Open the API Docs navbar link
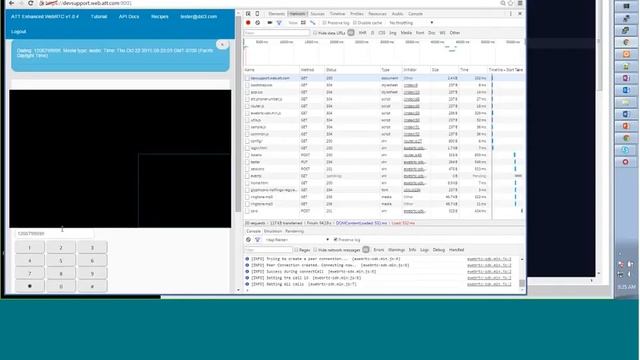The image size is (640, 360). point(129,17)
